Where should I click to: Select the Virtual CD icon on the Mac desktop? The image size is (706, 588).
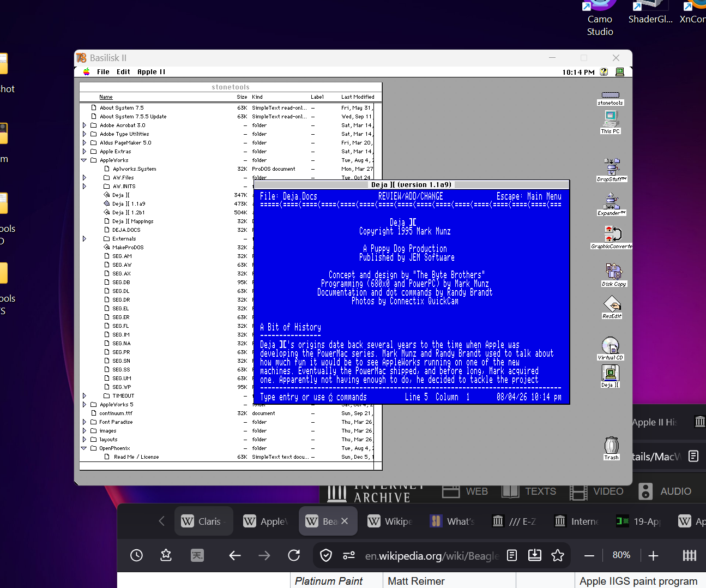coord(611,349)
